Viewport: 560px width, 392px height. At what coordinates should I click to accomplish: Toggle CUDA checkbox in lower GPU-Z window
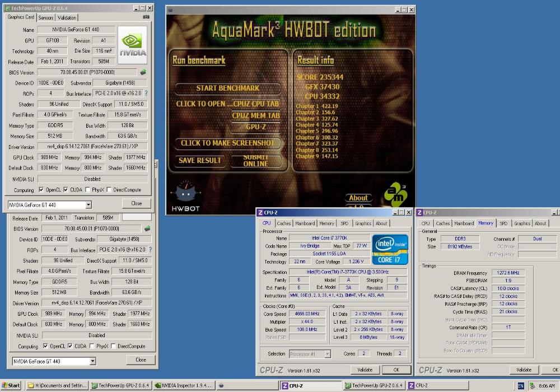pyautogui.click(x=70, y=346)
